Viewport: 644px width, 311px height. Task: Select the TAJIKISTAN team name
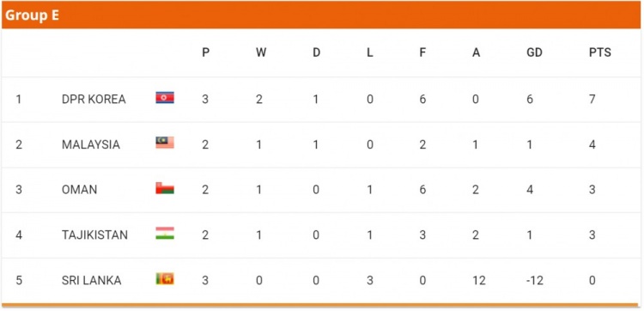pyautogui.click(x=94, y=235)
